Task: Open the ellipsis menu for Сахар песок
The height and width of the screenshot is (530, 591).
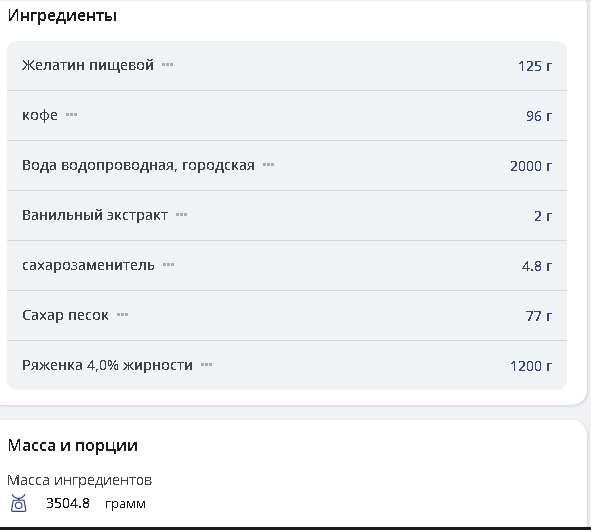Action: (122, 315)
